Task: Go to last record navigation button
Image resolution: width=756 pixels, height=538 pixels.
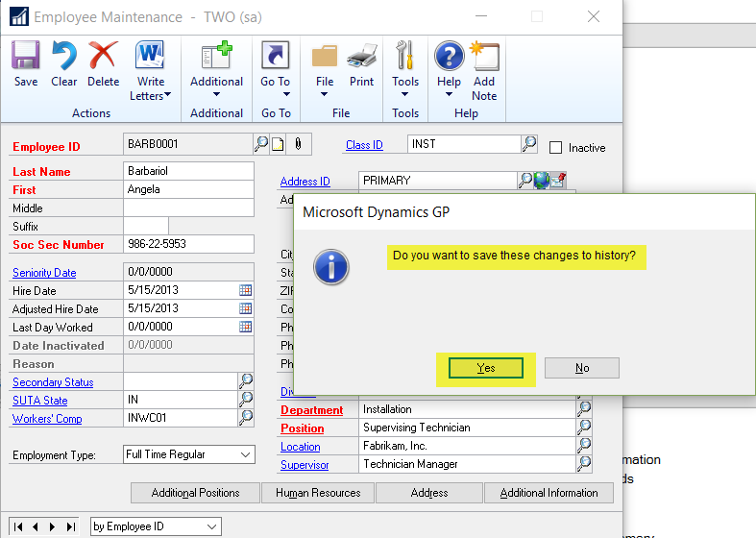Action: point(71,526)
